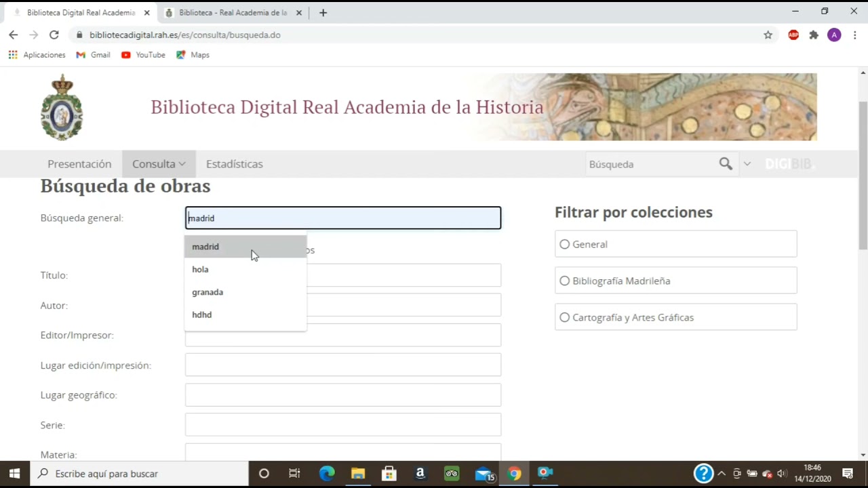Image resolution: width=868 pixels, height=488 pixels.
Task: Select the General collection radio button
Action: (x=564, y=244)
